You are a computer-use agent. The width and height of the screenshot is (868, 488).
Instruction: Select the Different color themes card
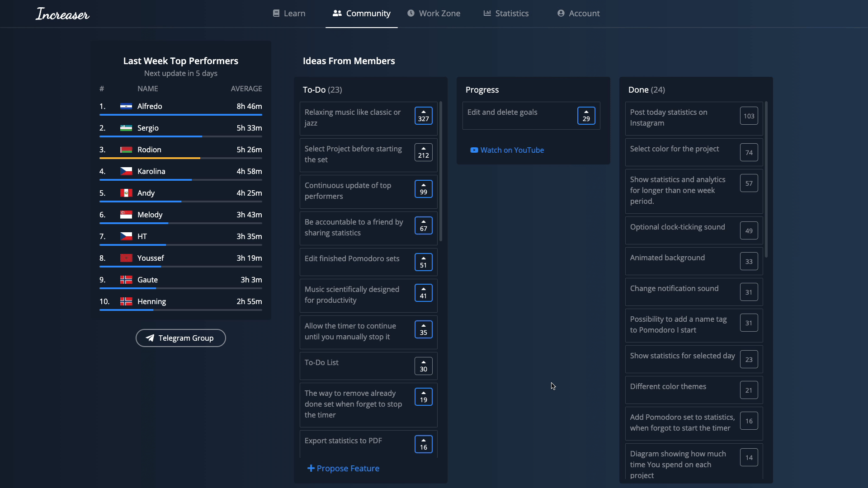pyautogui.click(x=694, y=390)
